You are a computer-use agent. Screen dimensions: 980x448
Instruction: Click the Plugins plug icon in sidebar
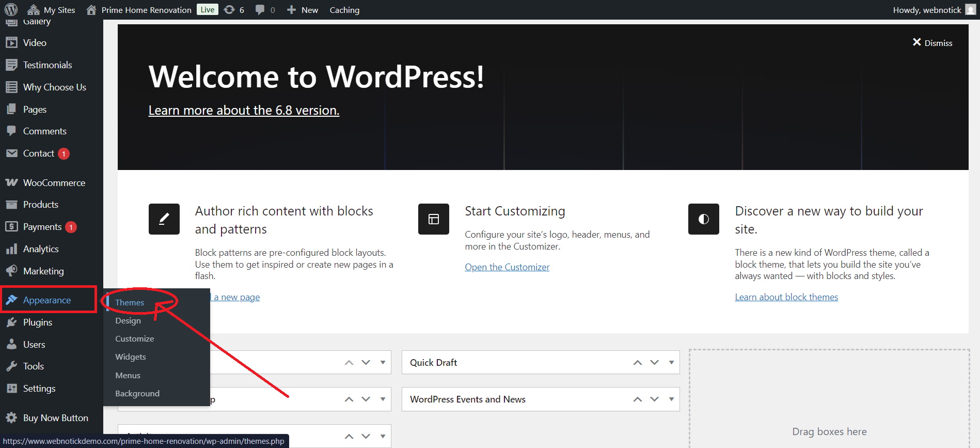11,322
